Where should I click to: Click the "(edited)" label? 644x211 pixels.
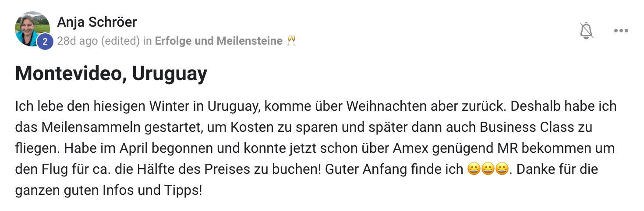coord(120,41)
